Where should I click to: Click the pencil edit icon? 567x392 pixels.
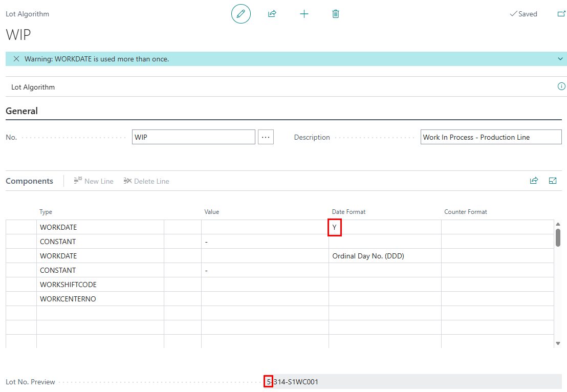[x=241, y=14]
